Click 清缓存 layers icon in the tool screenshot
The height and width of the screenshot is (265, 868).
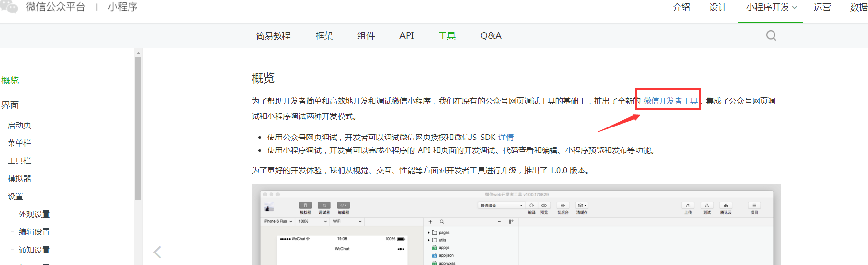[x=582, y=205]
